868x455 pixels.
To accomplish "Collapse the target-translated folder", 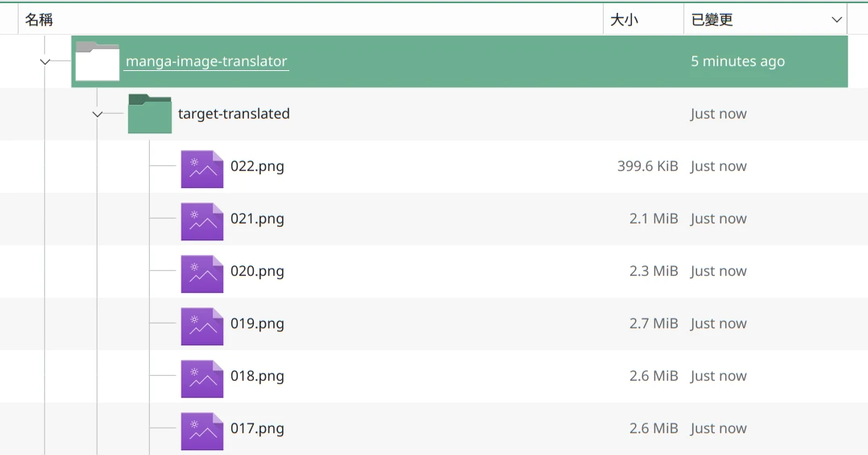I will 98,115.
